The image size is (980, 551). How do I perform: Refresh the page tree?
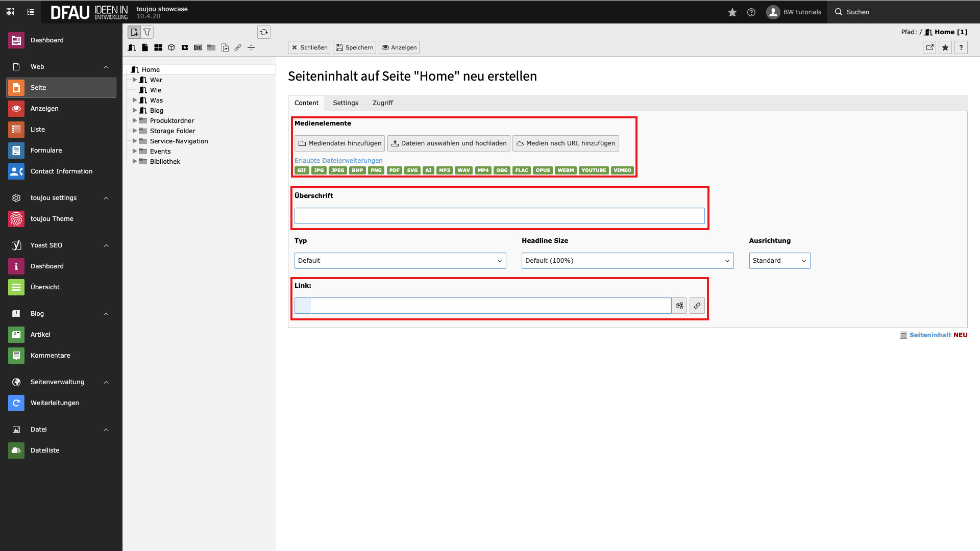pyautogui.click(x=264, y=32)
